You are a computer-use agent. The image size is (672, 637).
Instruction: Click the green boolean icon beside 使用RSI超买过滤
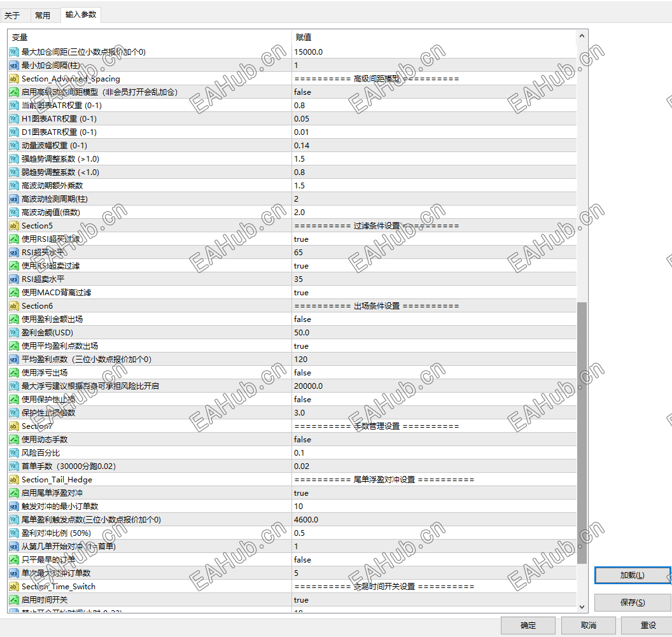pos(13,239)
